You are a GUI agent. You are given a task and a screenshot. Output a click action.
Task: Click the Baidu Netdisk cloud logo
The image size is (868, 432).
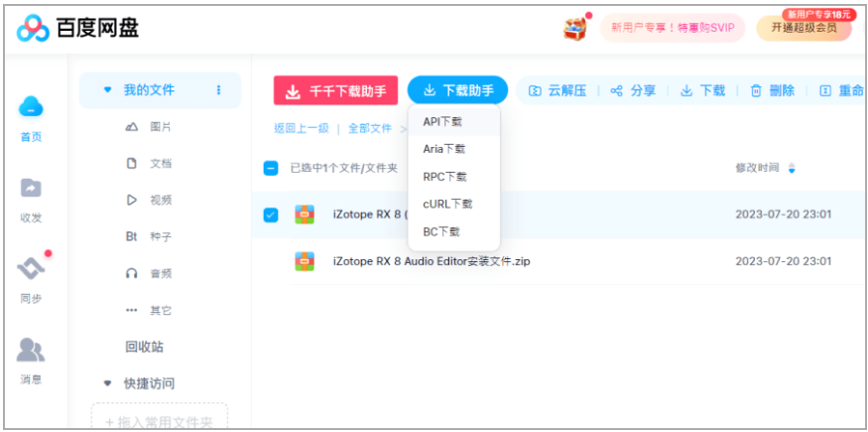coord(33,28)
